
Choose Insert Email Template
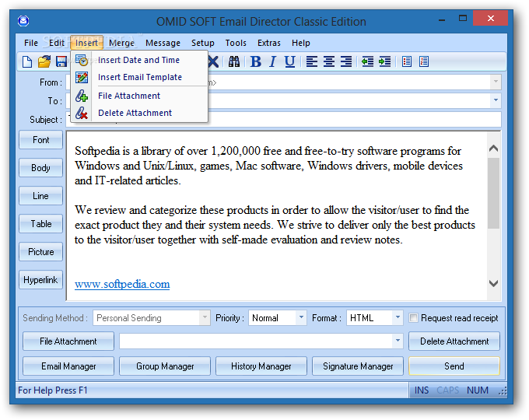[139, 78]
